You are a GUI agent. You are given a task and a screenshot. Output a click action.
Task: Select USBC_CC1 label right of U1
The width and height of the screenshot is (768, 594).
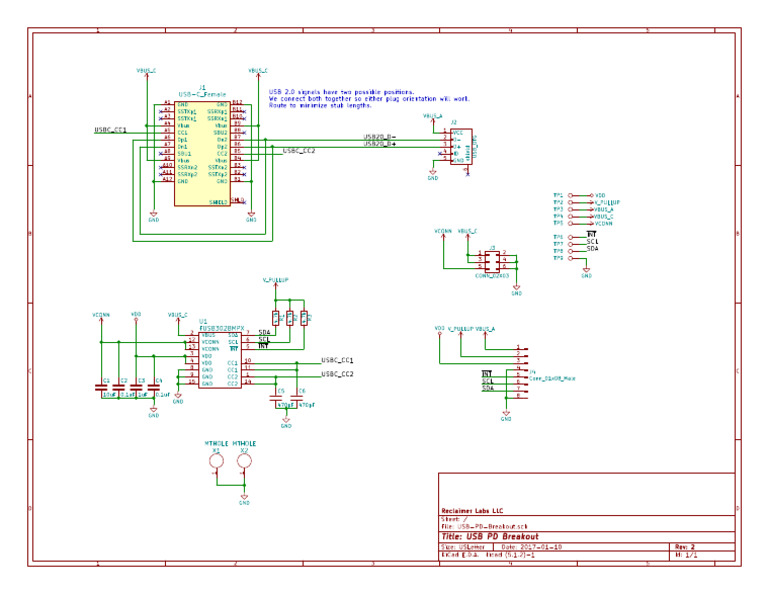[337, 360]
